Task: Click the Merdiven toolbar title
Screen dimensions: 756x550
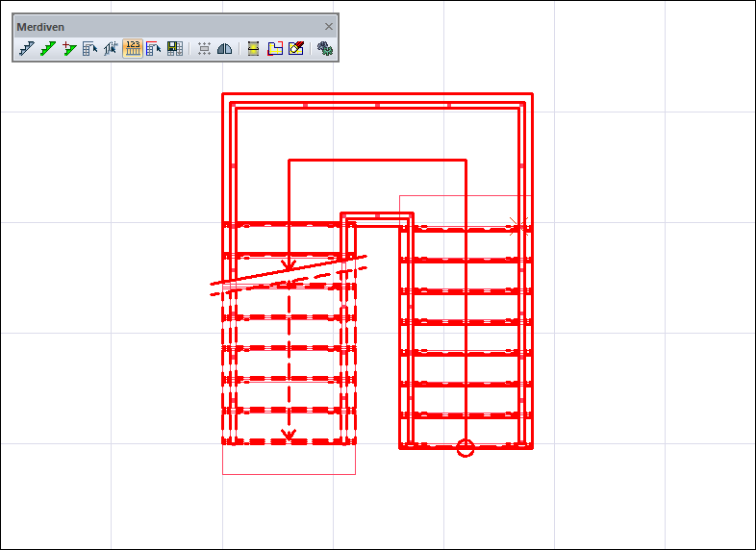Action: pos(40,27)
